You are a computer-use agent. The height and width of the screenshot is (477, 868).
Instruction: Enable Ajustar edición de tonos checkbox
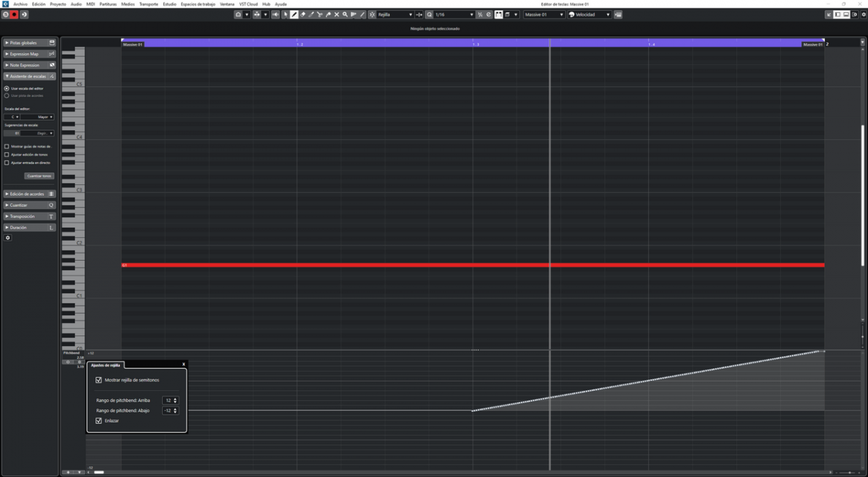coord(7,155)
